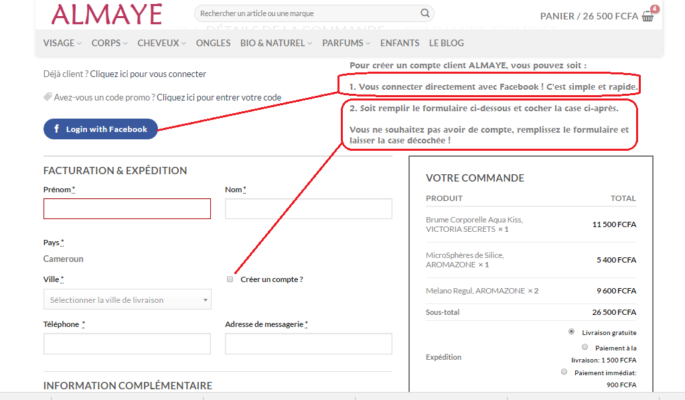685x400 pixels.
Task: Click FACTURATION & EXPÉDITION heading
Action: (x=115, y=171)
